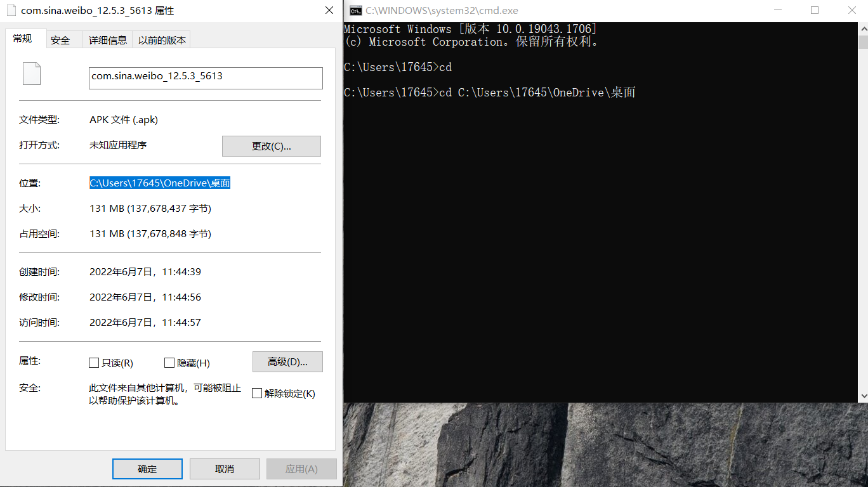Click the Microsoft Windows version line in cmd
The image size is (868, 487).
470,29
